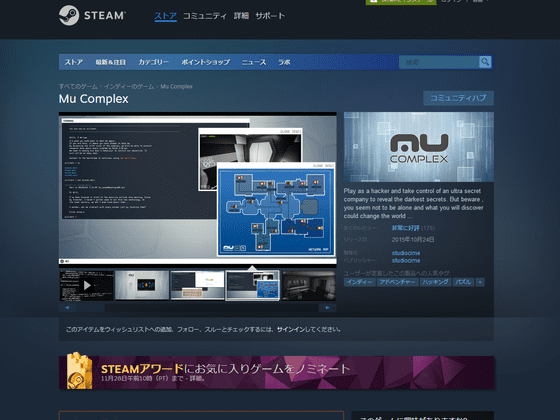Click the Mu Complex breadcrumb link
This screenshot has width=560, height=420.
[176, 86]
